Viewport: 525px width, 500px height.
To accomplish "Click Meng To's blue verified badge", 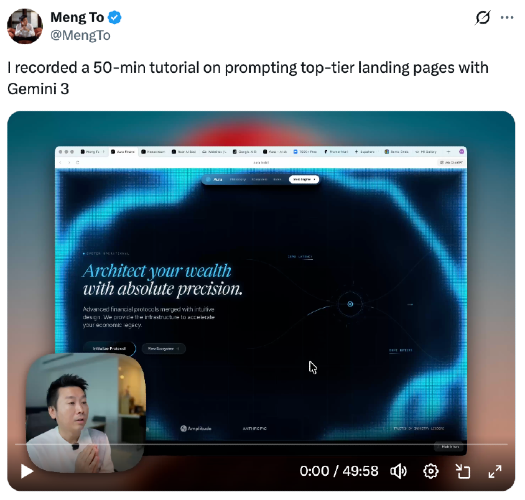I will [x=115, y=17].
